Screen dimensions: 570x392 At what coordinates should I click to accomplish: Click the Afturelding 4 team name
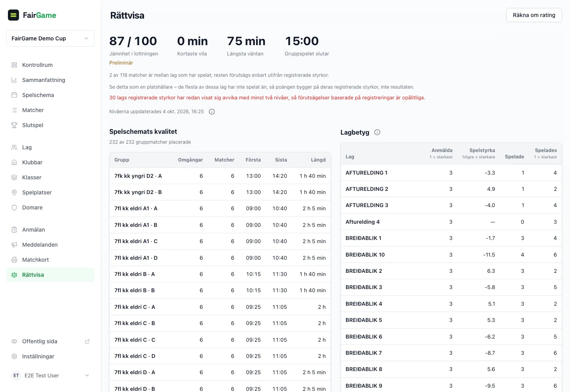tap(363, 222)
